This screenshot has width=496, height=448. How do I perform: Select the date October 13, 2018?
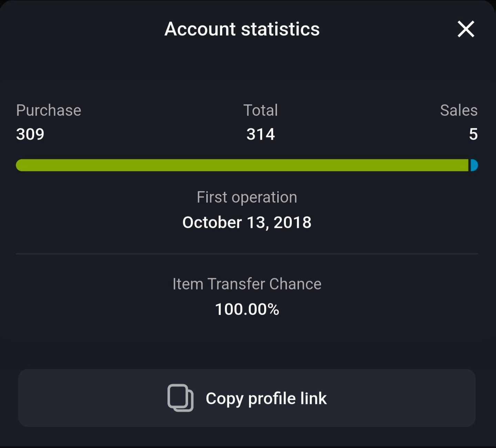pos(247,223)
